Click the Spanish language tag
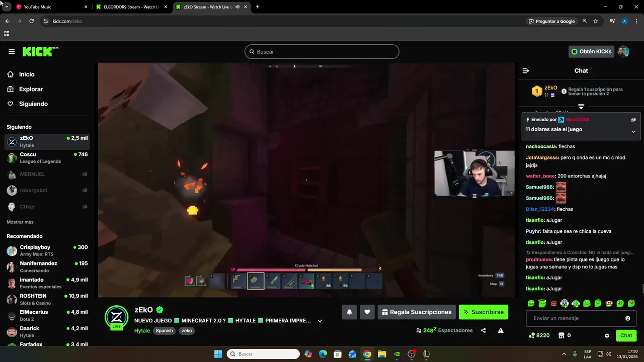This screenshot has height=362, width=644. (x=164, y=331)
